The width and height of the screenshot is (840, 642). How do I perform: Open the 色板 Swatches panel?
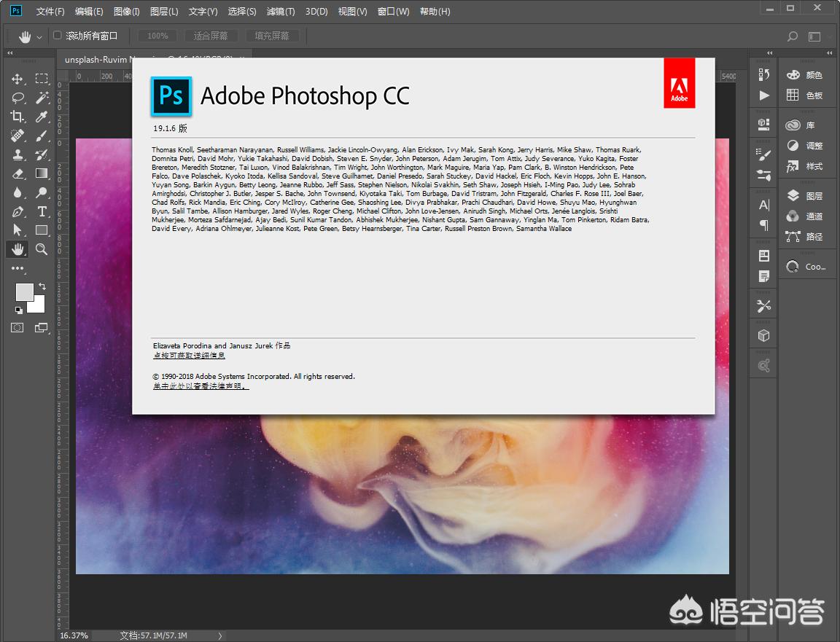pos(806,95)
